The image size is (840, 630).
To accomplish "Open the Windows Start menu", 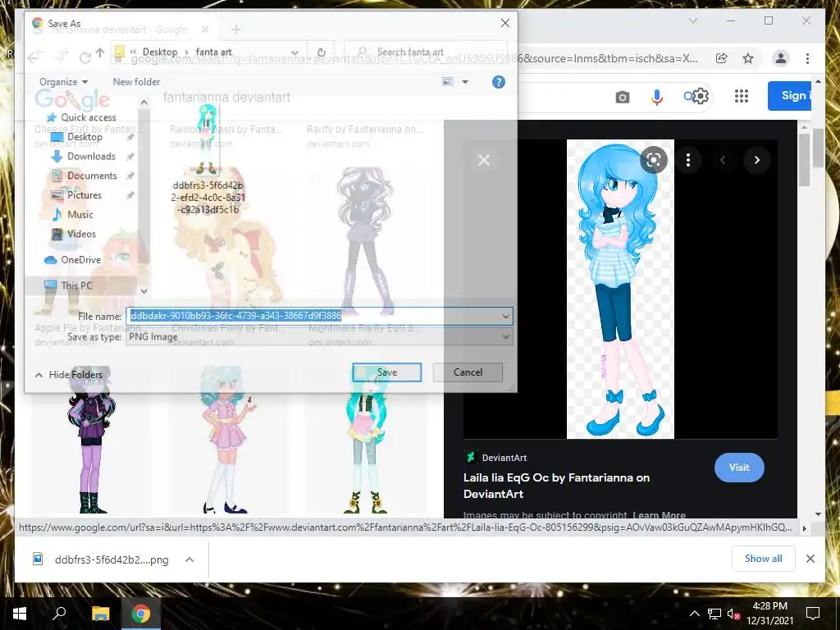I will 20,614.
